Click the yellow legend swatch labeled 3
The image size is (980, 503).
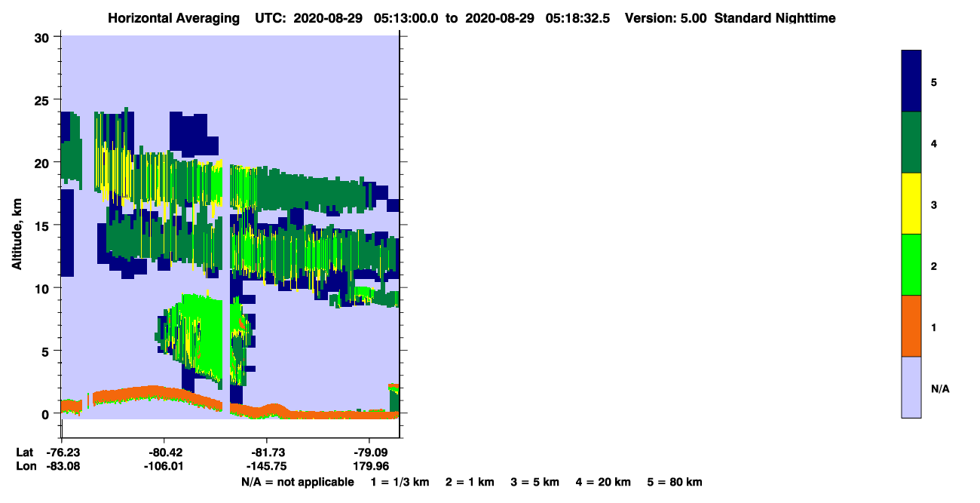(x=911, y=204)
